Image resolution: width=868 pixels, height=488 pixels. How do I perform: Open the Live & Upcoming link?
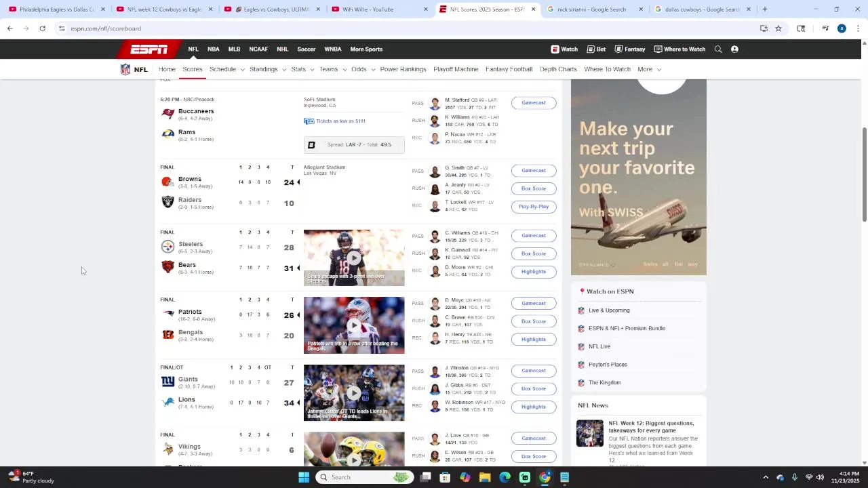point(609,310)
